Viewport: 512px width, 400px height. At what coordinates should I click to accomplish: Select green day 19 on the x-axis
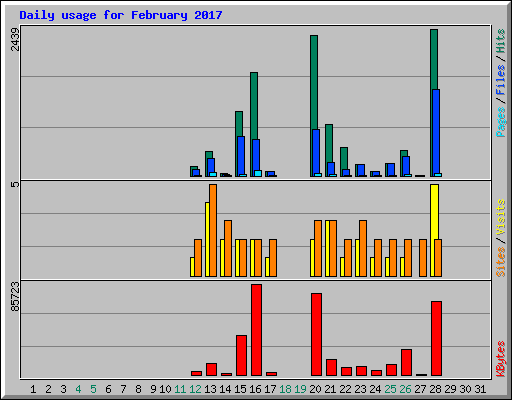[x=300, y=389]
